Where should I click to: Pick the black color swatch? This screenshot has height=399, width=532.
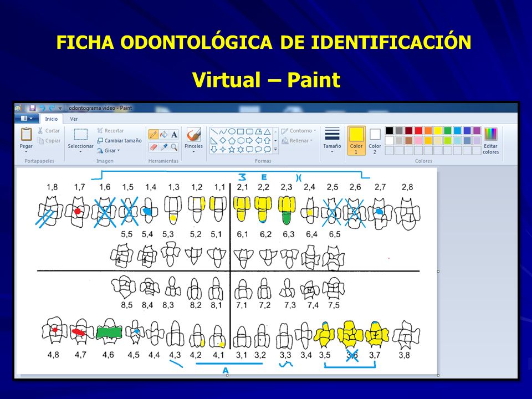390,131
